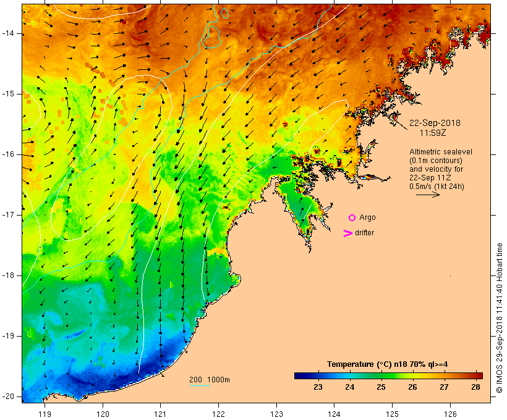This screenshot has width=507, height=420.
Task: Select the time text 11:59Z
Action: [433, 133]
